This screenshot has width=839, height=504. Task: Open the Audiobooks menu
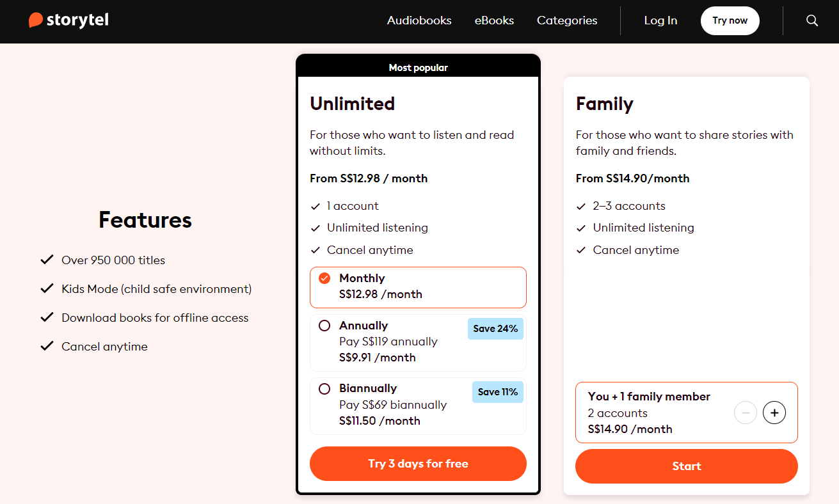pyautogui.click(x=419, y=20)
